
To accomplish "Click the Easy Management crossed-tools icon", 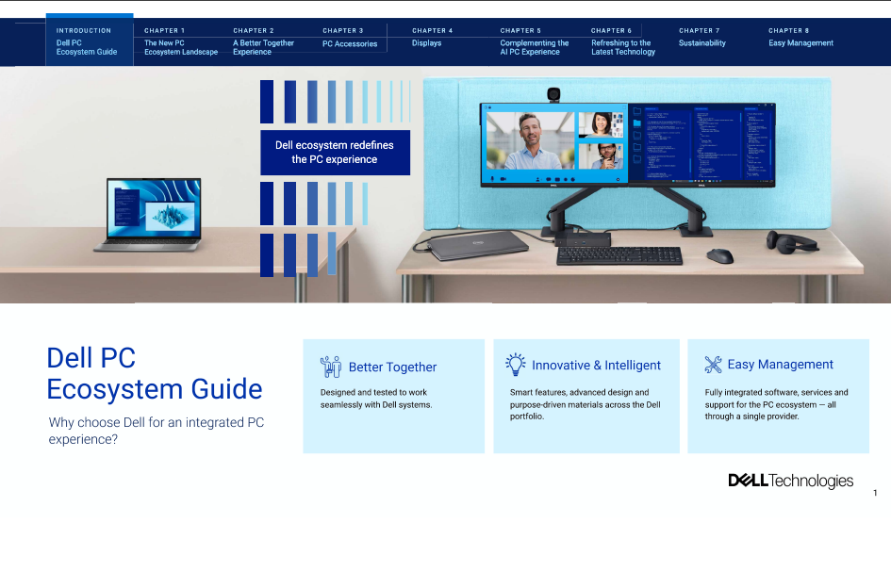I will click(x=713, y=363).
